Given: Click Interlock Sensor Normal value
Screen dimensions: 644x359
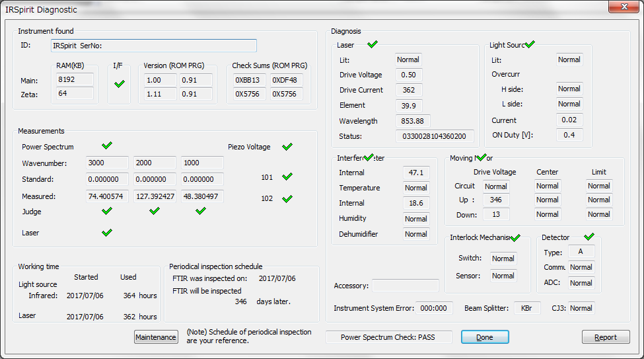Looking at the screenshot, I should 503,276.
